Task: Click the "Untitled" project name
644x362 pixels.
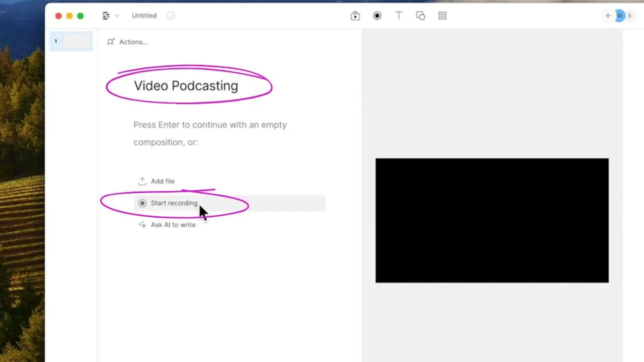Action: 144,16
